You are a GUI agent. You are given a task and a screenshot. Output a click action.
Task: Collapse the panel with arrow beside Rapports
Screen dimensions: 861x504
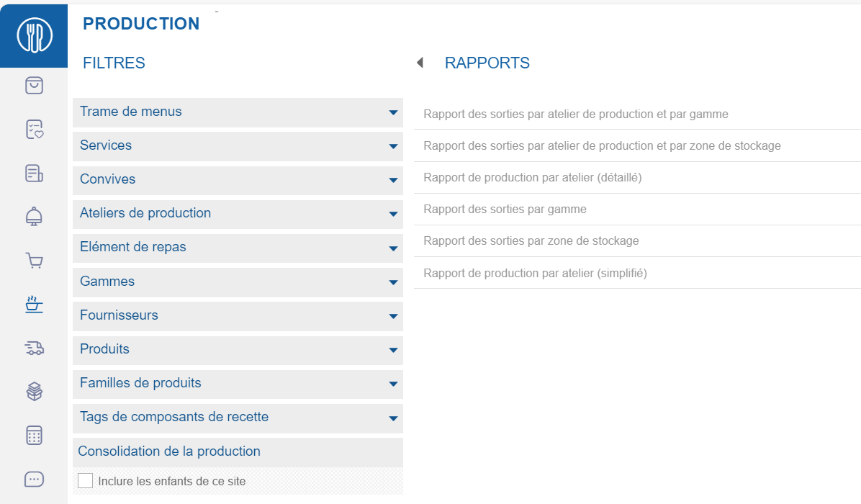point(420,63)
